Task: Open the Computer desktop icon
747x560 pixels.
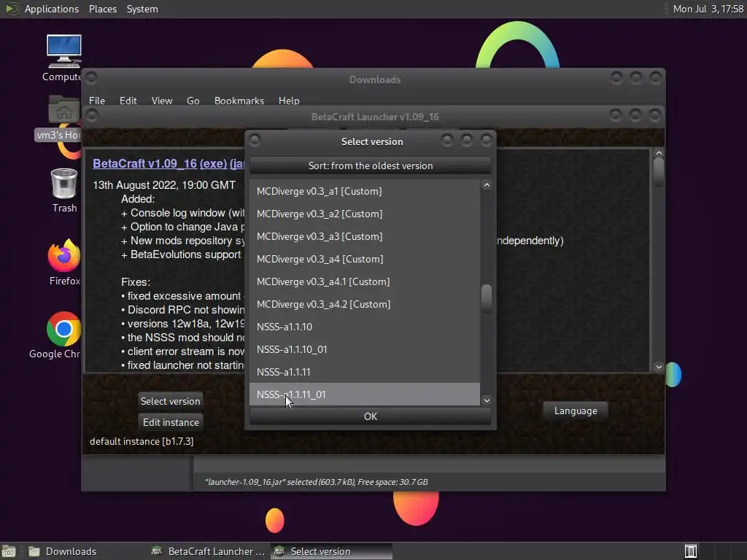Action: (x=63, y=58)
